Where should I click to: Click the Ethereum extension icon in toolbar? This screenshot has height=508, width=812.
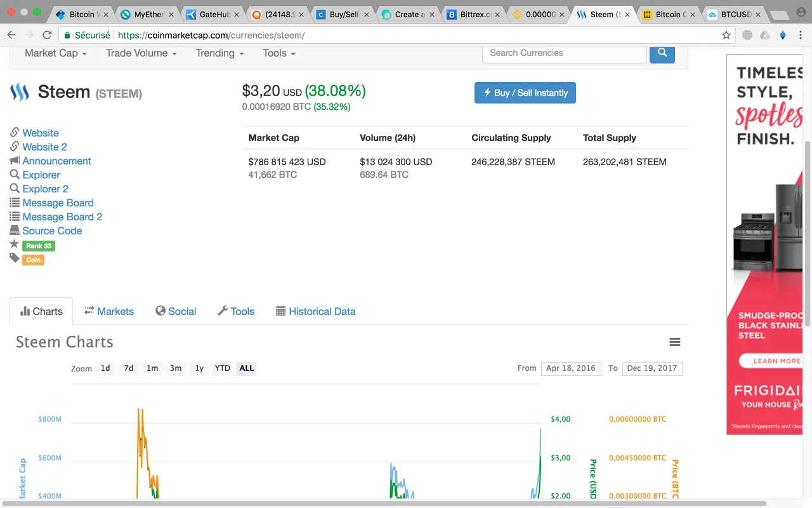[783, 36]
